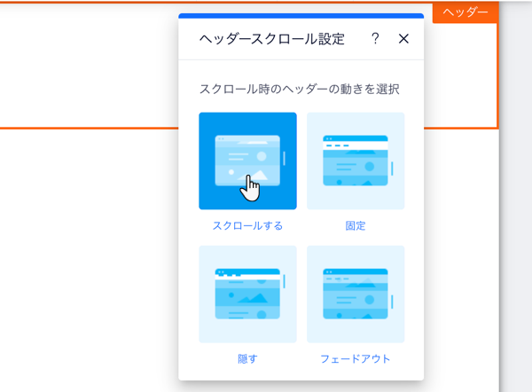
Task: Select the 隠す thumbnail option
Action: coord(247,294)
